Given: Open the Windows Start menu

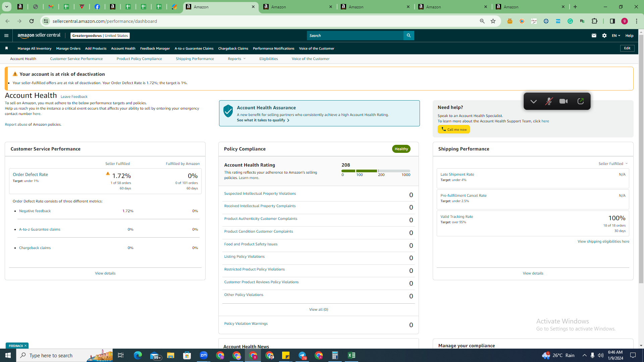Looking at the screenshot, I should [x=8, y=355].
